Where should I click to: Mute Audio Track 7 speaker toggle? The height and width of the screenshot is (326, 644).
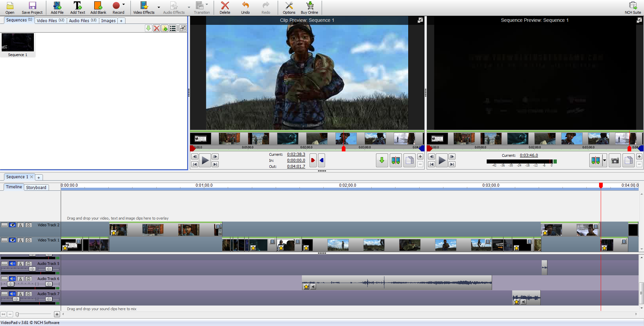click(12, 294)
